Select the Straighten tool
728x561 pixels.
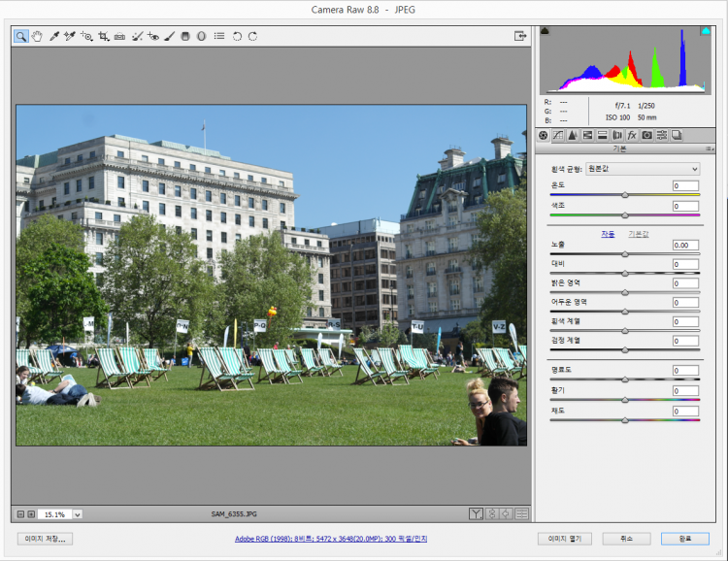point(119,36)
